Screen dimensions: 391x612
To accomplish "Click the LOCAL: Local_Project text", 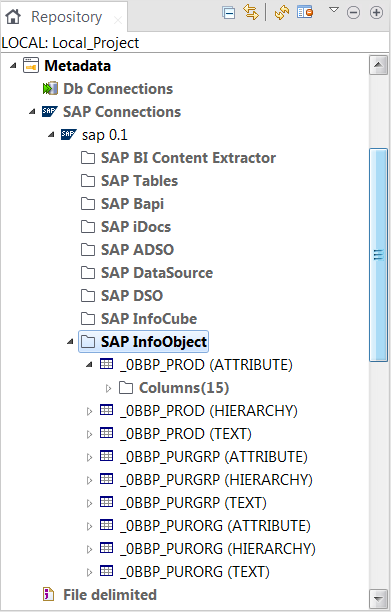I will (70, 43).
